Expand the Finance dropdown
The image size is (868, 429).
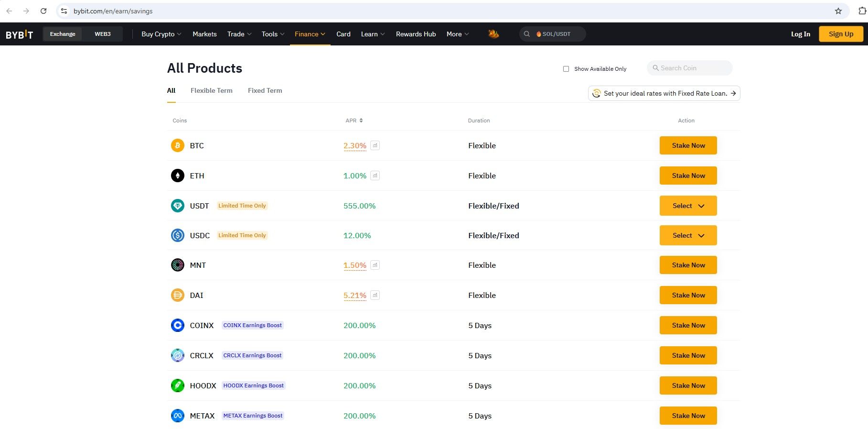310,34
